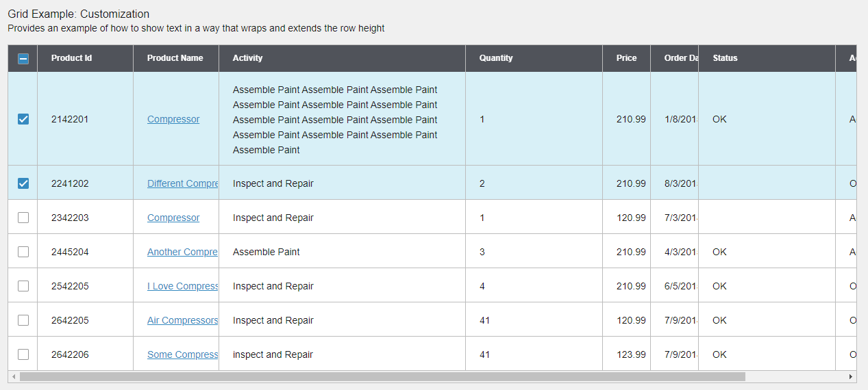This screenshot has height=390, width=868.
Task: Click the Status column header
Action: pyautogui.click(x=725, y=58)
